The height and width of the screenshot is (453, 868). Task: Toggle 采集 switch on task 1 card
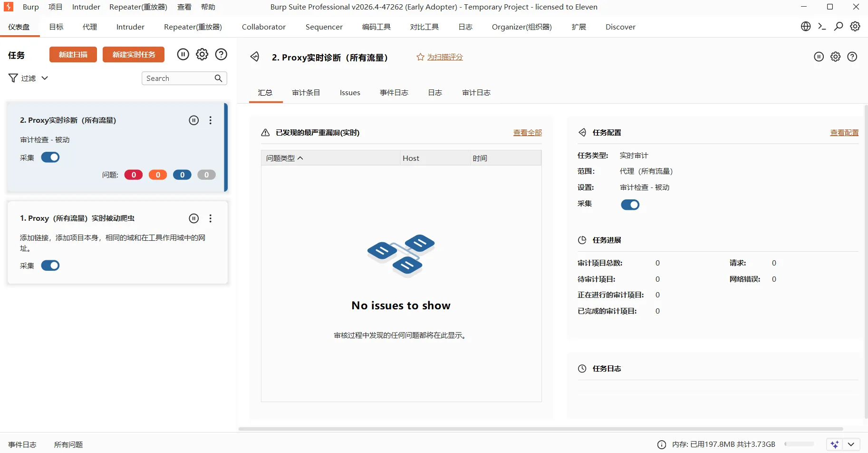(x=50, y=266)
